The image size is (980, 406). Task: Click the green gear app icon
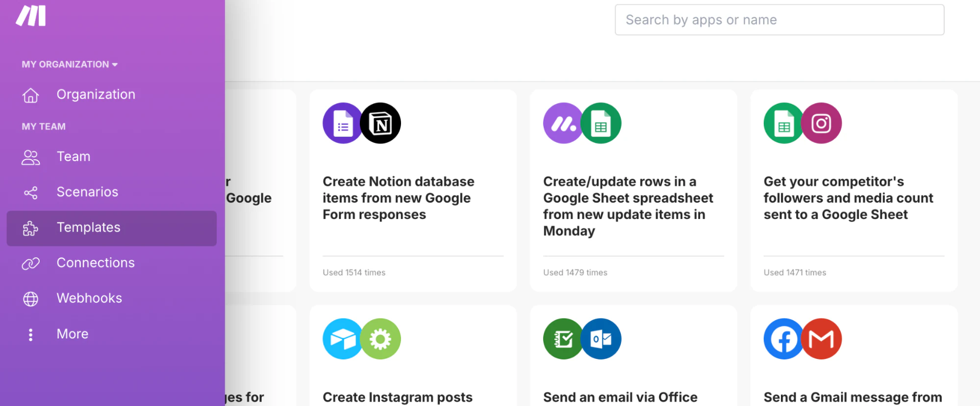click(380, 339)
